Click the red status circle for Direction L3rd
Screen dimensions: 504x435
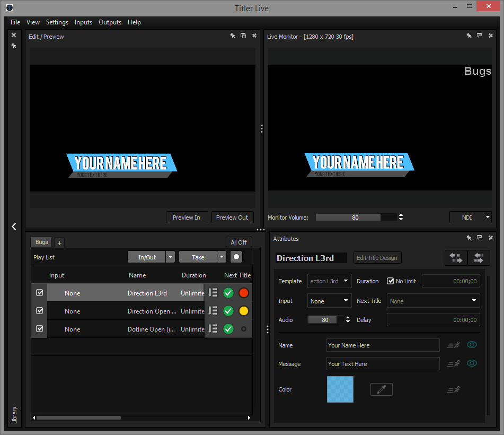click(244, 293)
